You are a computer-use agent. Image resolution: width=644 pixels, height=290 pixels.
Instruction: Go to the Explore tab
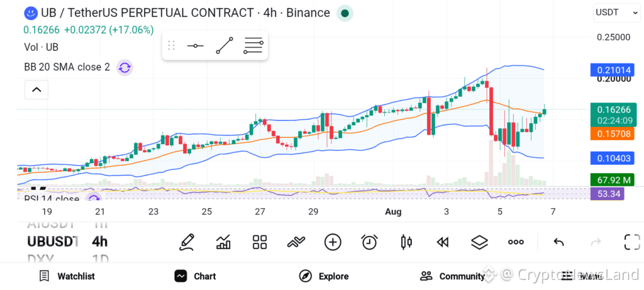(x=324, y=276)
